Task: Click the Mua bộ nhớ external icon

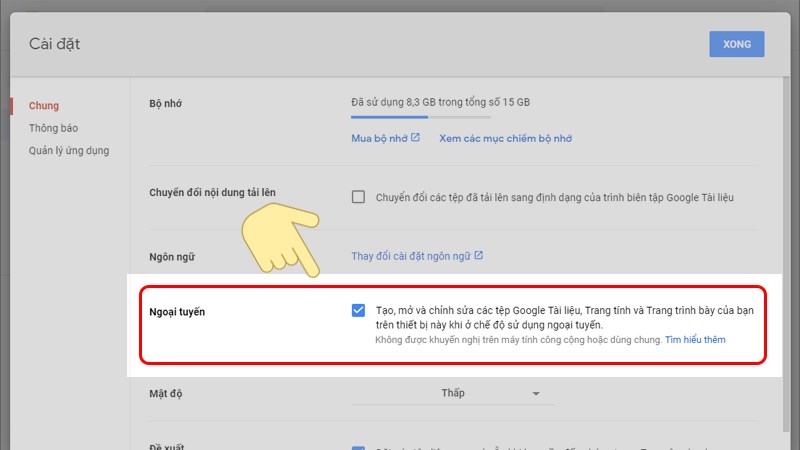Action: 415,137
